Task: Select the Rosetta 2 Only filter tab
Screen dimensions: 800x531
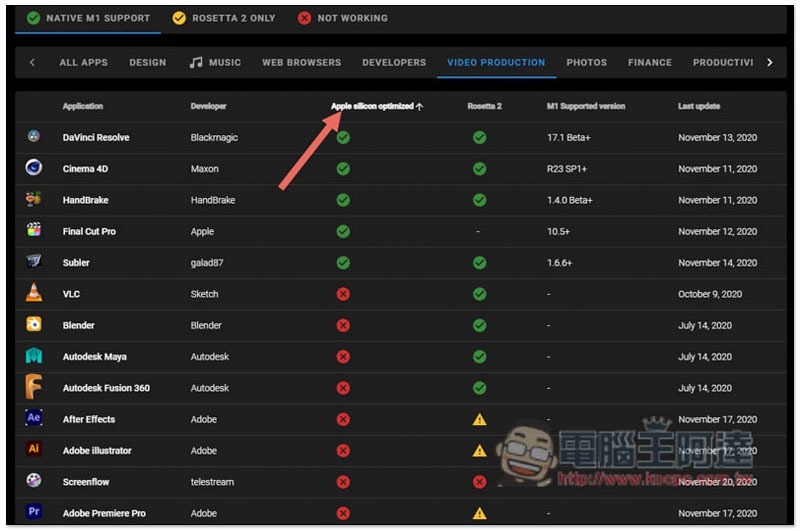Action: pyautogui.click(x=224, y=18)
